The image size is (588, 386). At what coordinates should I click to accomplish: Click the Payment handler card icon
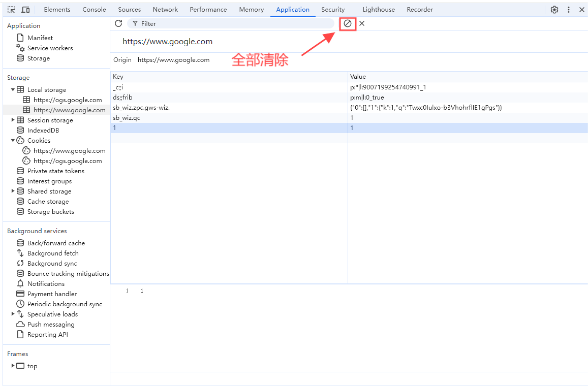point(20,294)
